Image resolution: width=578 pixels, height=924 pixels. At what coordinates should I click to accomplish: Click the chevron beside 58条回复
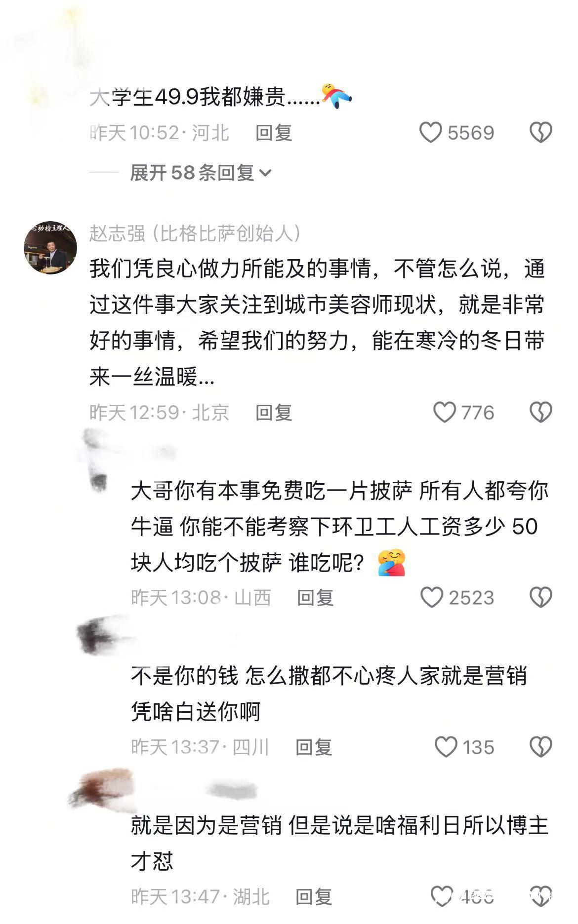click(x=265, y=173)
